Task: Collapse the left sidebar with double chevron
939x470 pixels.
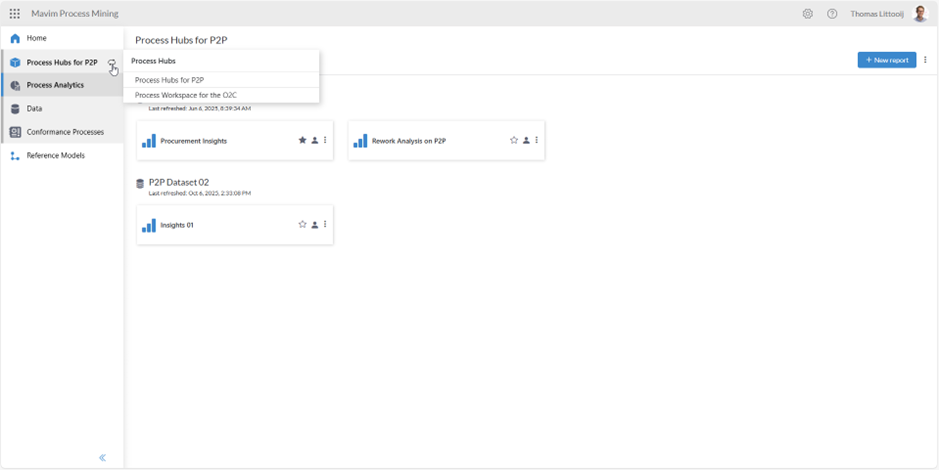Action: (102, 458)
